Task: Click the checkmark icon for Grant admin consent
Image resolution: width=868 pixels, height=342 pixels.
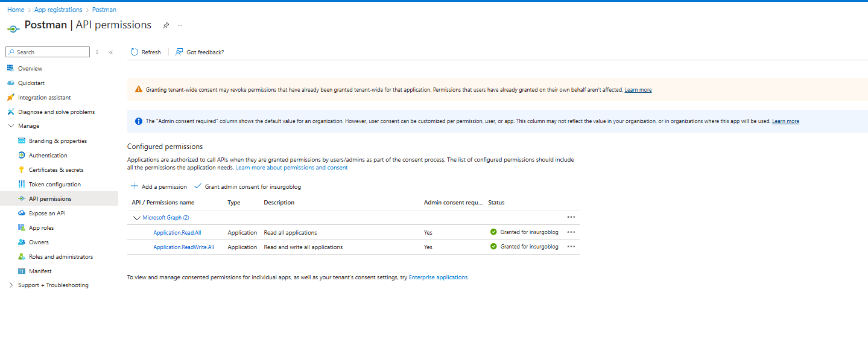Action: coord(198,186)
